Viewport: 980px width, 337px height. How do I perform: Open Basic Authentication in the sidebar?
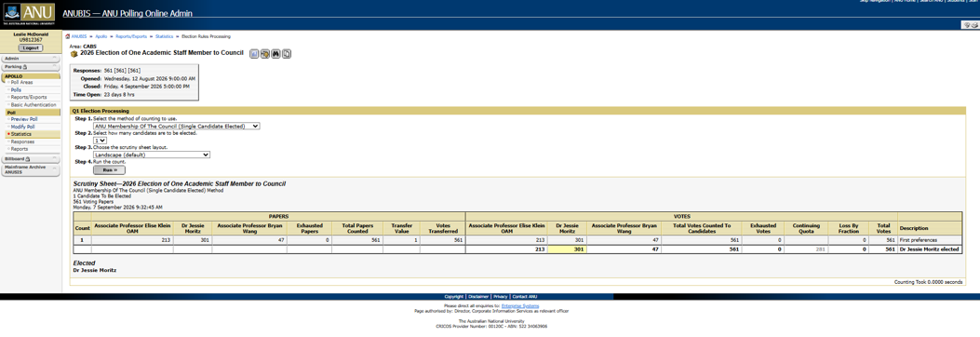point(34,105)
